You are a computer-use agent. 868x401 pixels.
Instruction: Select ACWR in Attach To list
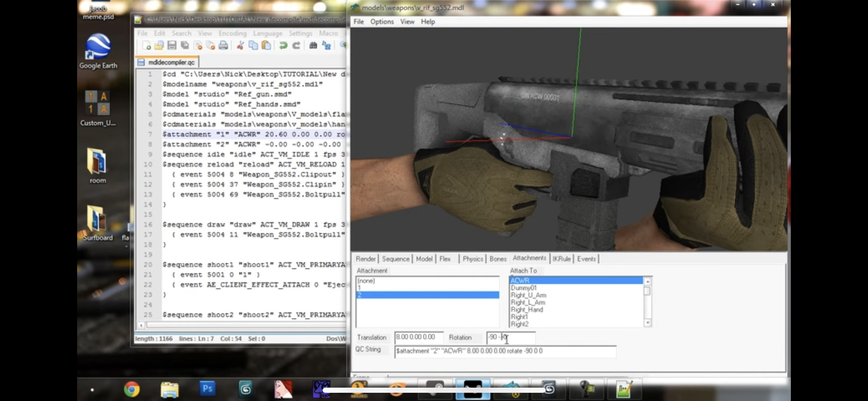coord(576,281)
